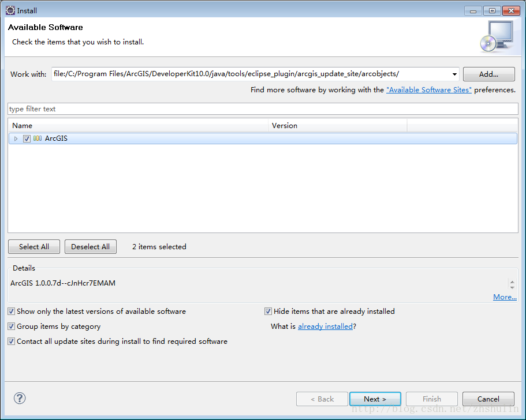
Task: Disable Group items by category
Action: pyautogui.click(x=12, y=327)
